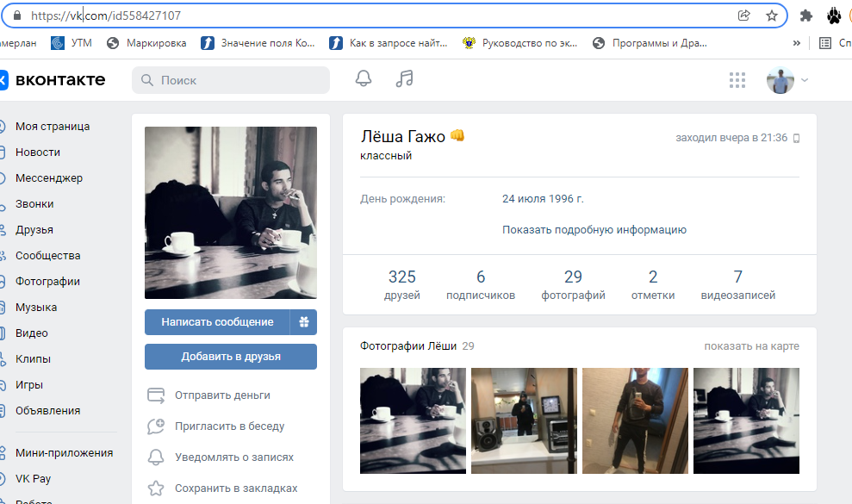
Task: Open the mirror selfie photo thumbnail
Action: pos(635,420)
